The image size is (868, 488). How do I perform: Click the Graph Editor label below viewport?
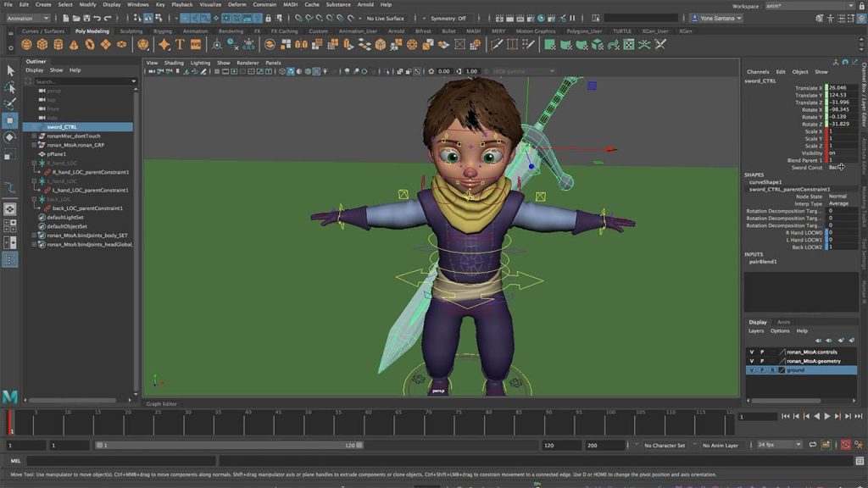161,404
